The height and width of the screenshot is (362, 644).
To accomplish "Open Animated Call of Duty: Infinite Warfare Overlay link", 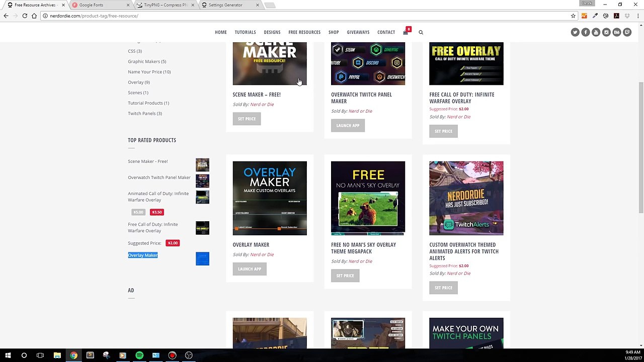I will pos(158,197).
